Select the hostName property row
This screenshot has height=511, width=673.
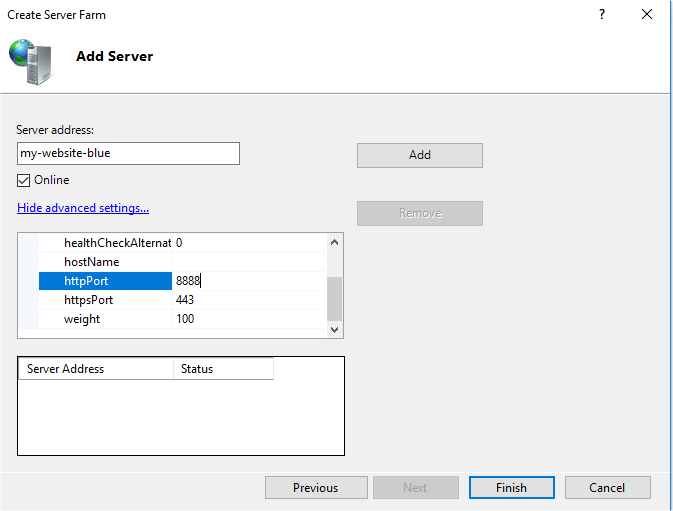(182, 262)
